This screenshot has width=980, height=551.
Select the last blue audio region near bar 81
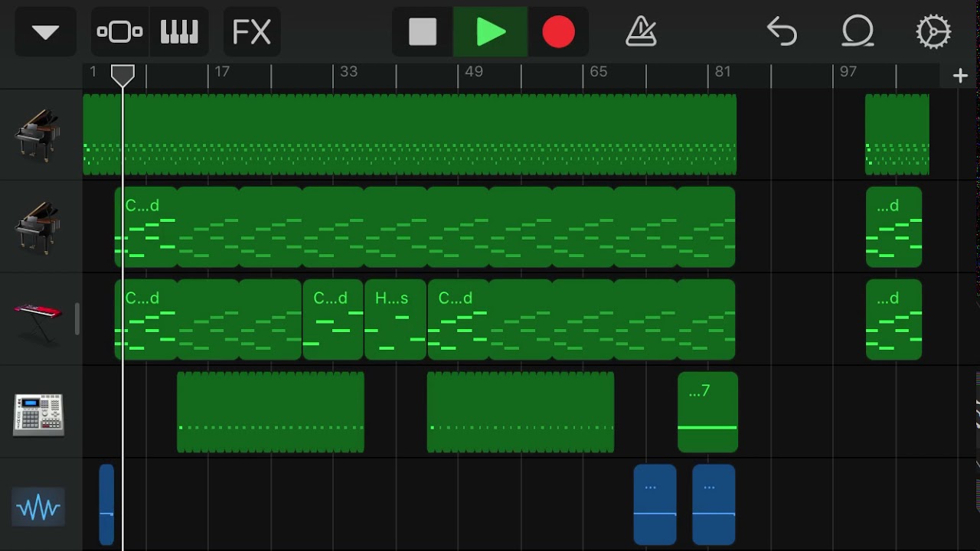coord(714,505)
